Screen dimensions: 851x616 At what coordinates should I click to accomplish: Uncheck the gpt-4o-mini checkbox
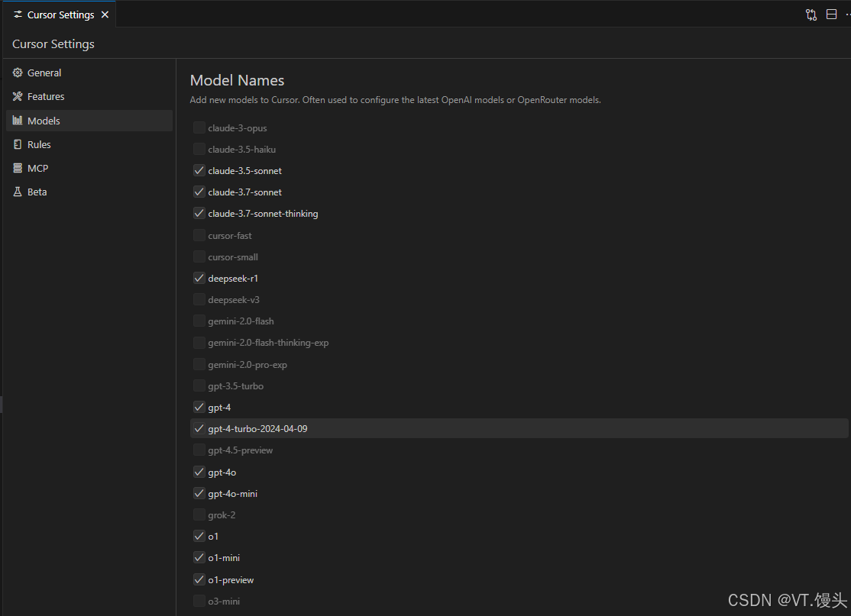click(199, 493)
